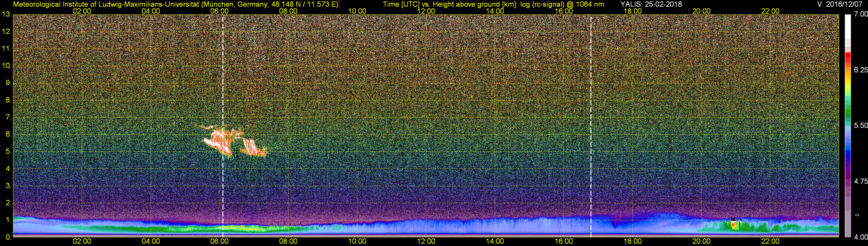The width and height of the screenshot is (868, 246).
Task: Select the 5.50 mark on the color legend
Action: [861, 125]
